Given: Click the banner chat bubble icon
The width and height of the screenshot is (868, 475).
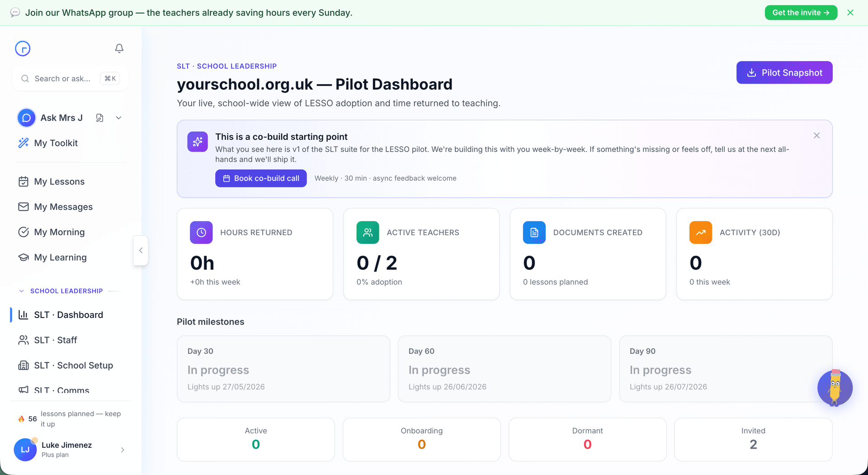Looking at the screenshot, I should (15, 13).
